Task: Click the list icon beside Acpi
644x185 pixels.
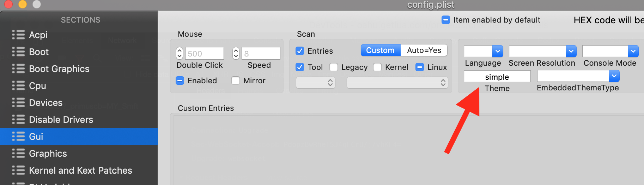Action: coord(18,35)
